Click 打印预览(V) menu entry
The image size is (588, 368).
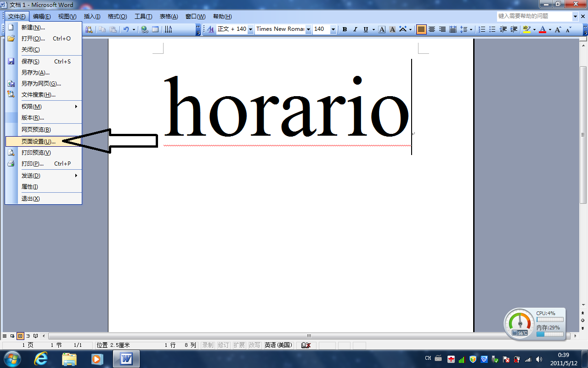point(36,152)
